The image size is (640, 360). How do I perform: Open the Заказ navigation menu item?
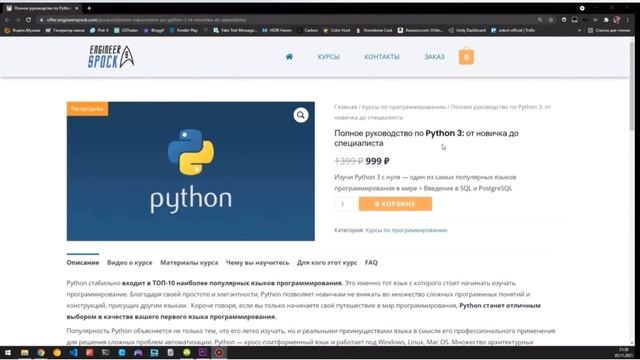click(434, 57)
